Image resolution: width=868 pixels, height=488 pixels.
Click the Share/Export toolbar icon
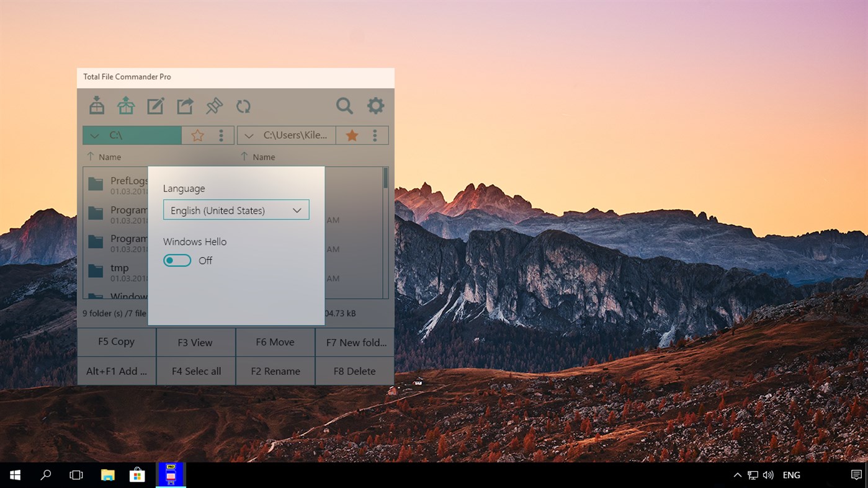[x=184, y=105]
